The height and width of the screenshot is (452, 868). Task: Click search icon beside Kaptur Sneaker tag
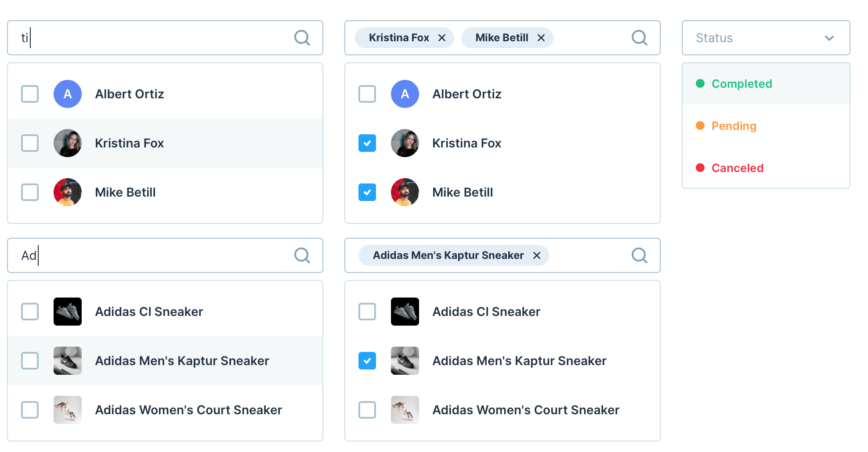pyautogui.click(x=640, y=255)
